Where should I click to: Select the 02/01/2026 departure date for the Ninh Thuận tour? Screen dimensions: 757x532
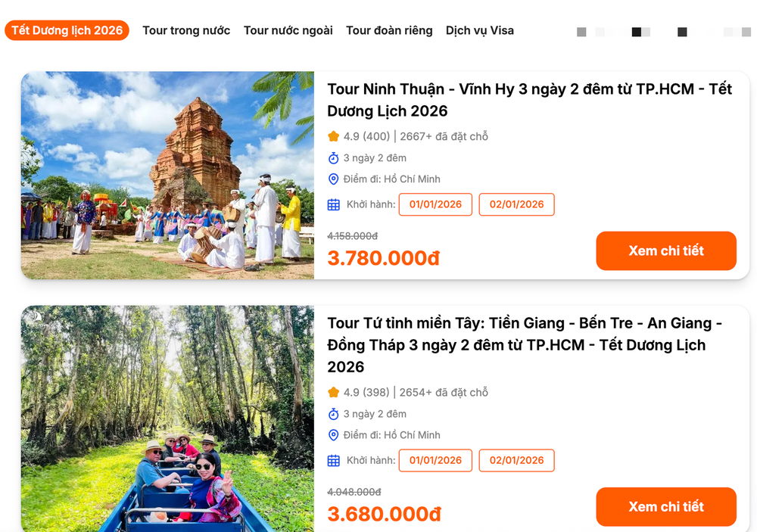[x=516, y=204]
